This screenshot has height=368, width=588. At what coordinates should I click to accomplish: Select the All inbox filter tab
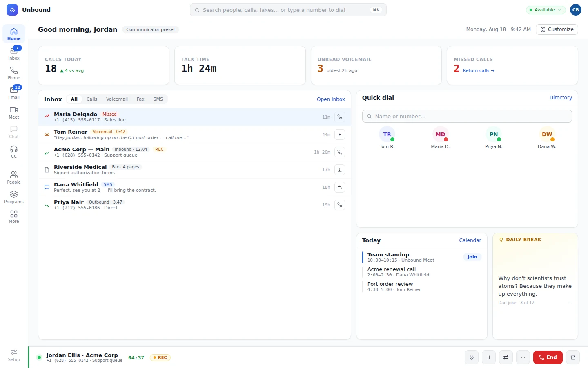(x=74, y=99)
